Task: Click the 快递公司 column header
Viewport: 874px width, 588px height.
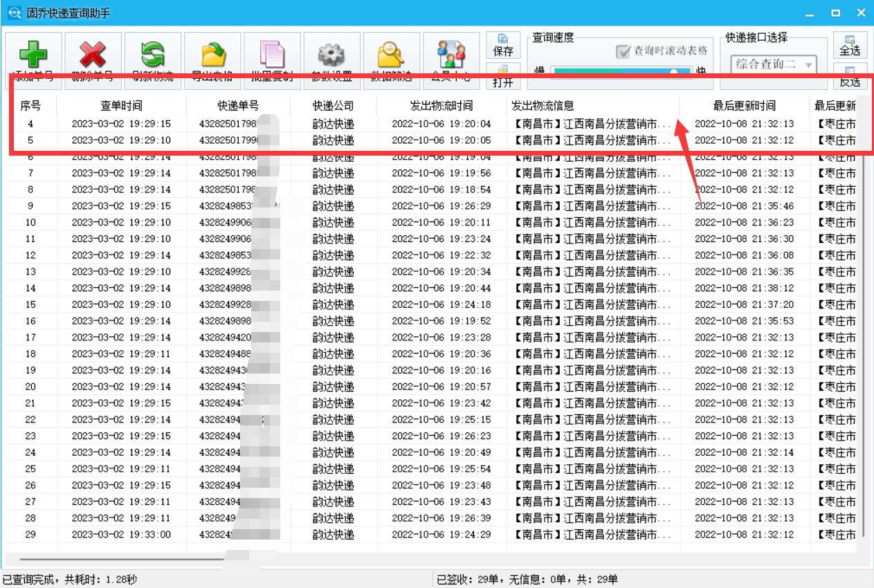Action: [333, 106]
